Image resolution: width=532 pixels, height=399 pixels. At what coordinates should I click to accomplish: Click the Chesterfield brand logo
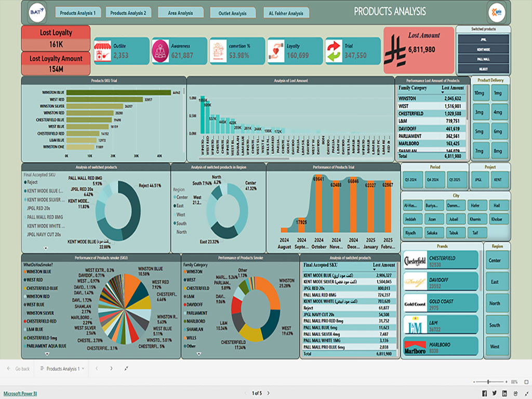(x=415, y=261)
